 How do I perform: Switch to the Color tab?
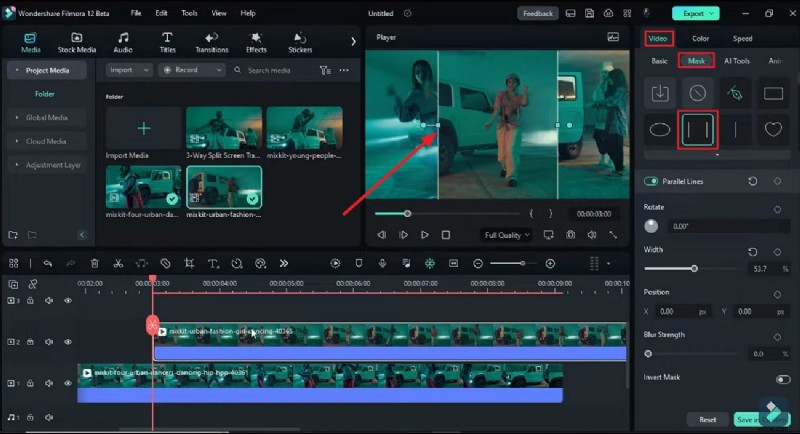701,38
